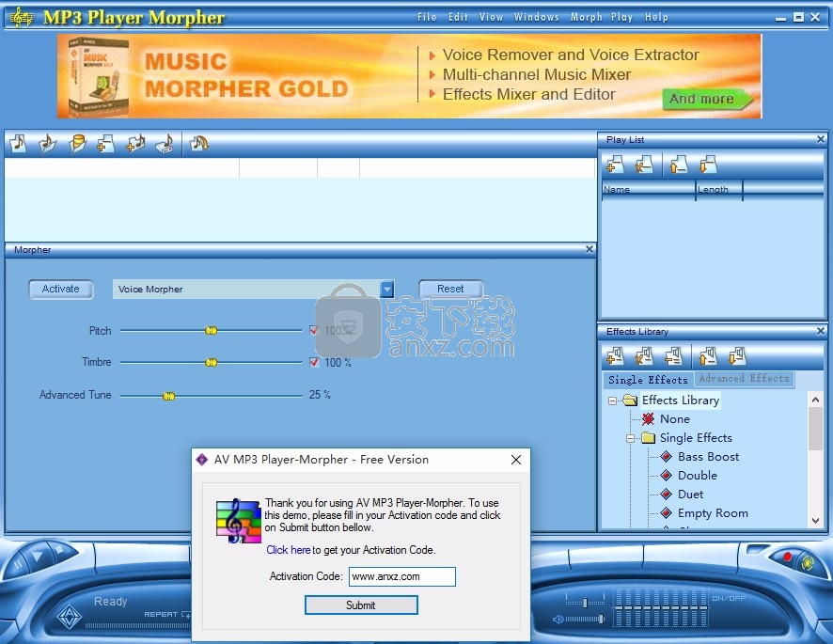The width and height of the screenshot is (833, 644).
Task: Switch to the Single Effects tab
Action: (x=648, y=380)
